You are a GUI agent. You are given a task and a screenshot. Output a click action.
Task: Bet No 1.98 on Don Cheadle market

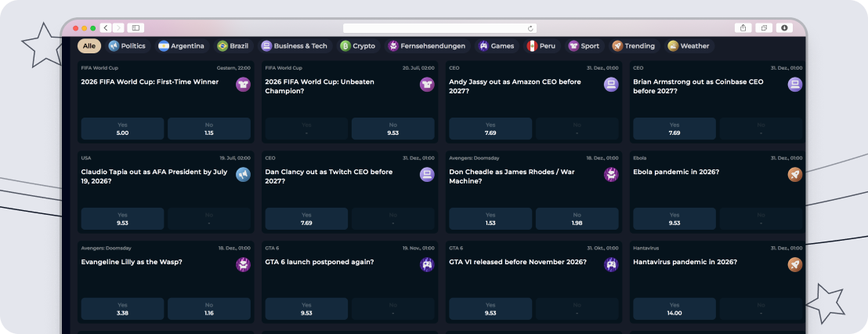click(577, 219)
